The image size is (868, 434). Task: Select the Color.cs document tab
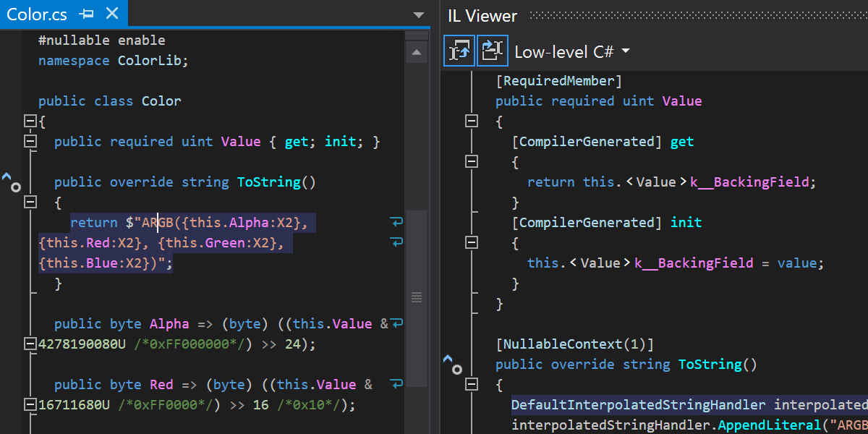(x=36, y=14)
